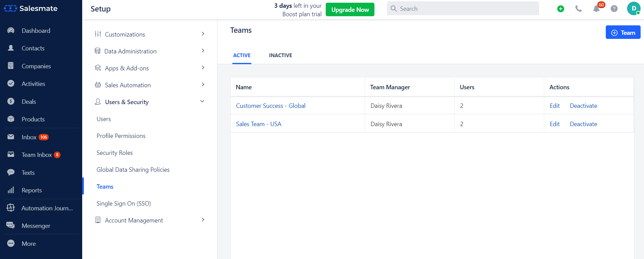Open Global Data Sharing Policies
Screen dimensions: 644x259
click(x=133, y=170)
